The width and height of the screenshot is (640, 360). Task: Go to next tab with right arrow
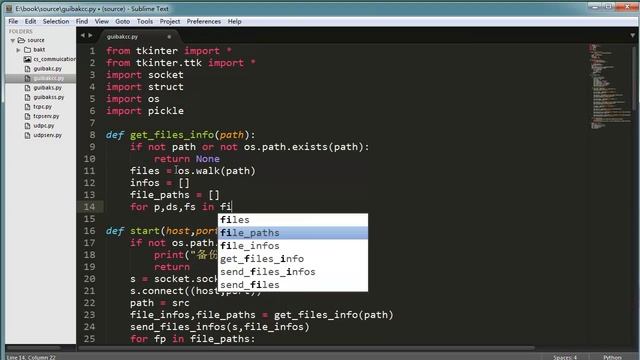[x=90, y=36]
